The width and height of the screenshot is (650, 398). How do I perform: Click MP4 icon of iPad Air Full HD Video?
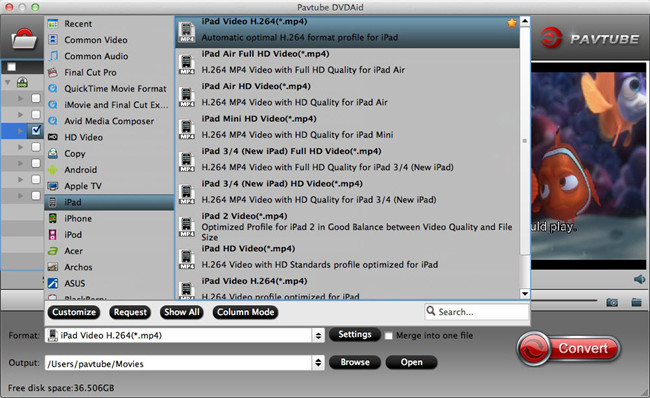[187, 64]
